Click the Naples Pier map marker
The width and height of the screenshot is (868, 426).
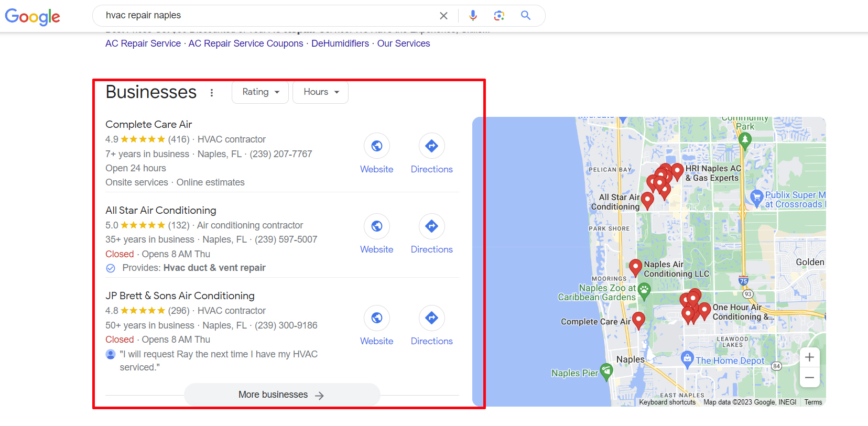pos(606,372)
